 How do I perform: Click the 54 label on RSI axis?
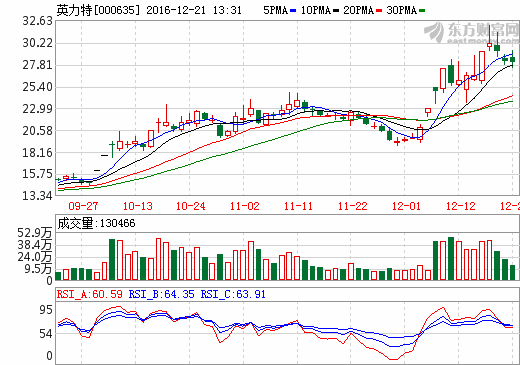point(46,334)
